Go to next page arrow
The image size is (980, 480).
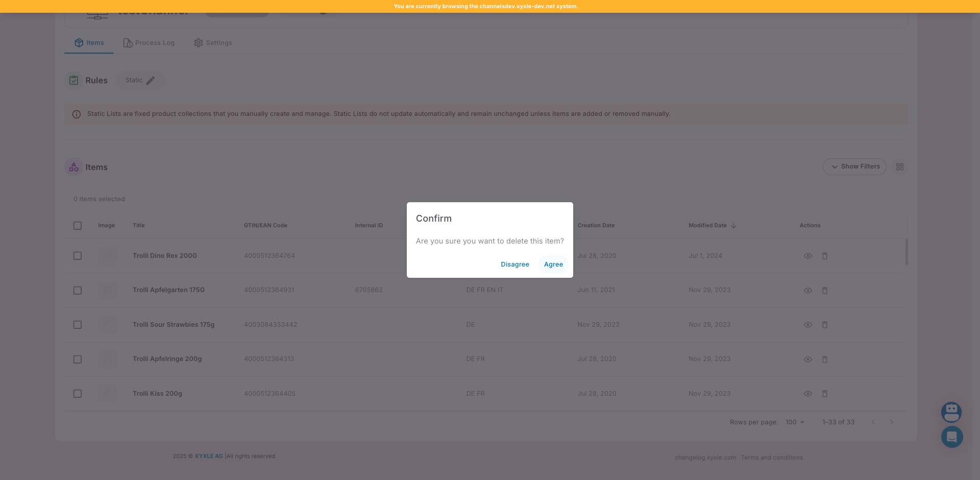point(892,422)
